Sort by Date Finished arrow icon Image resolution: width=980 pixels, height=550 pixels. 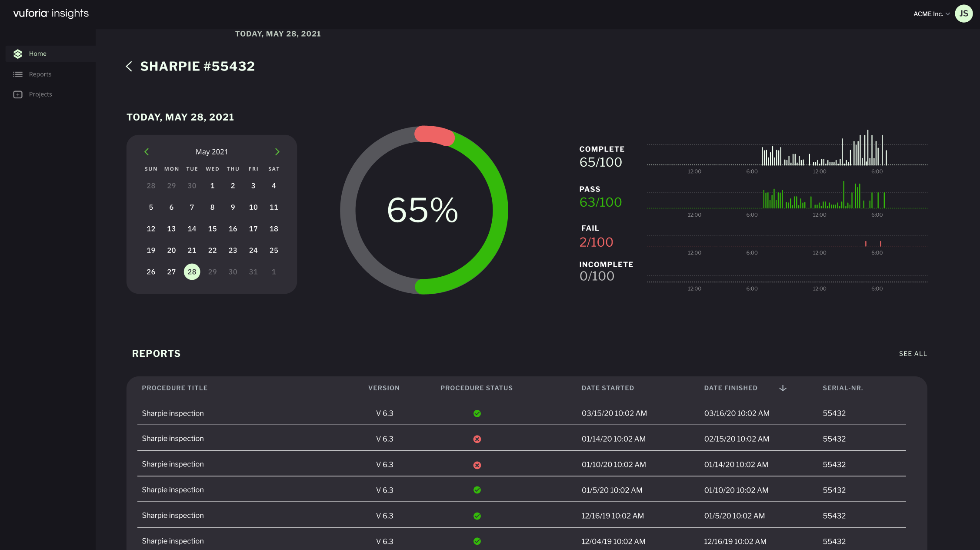click(783, 388)
